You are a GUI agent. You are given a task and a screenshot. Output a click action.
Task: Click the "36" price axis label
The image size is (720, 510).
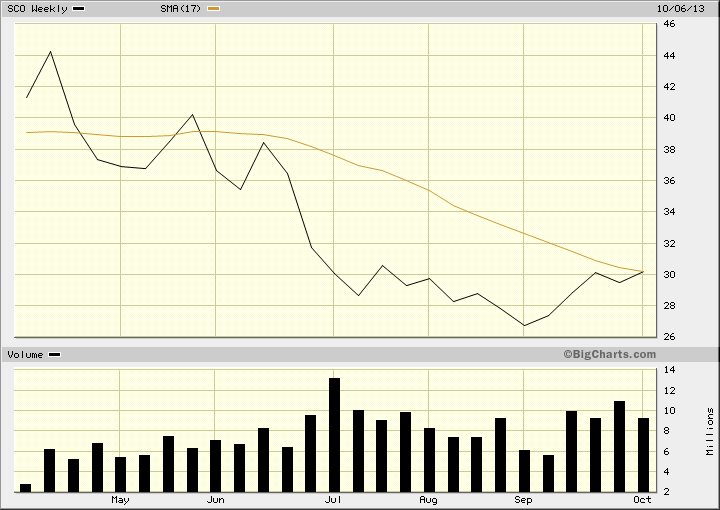coord(669,180)
